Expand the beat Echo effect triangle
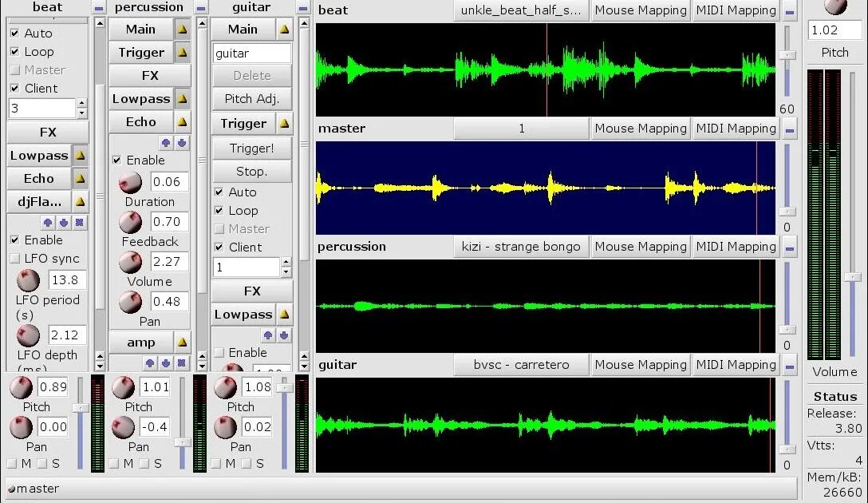Image resolution: width=868 pixels, height=503 pixels. (x=81, y=178)
